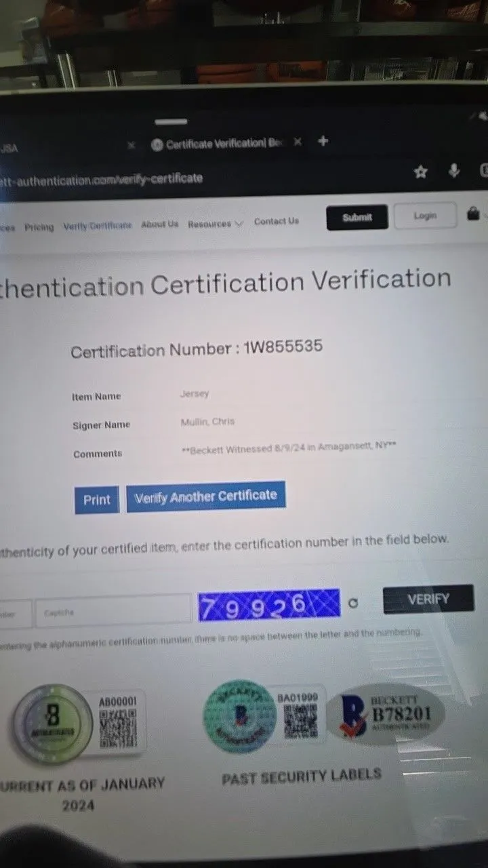Focus the Captcha input field
This screenshot has width=488, height=868.
coord(113,612)
